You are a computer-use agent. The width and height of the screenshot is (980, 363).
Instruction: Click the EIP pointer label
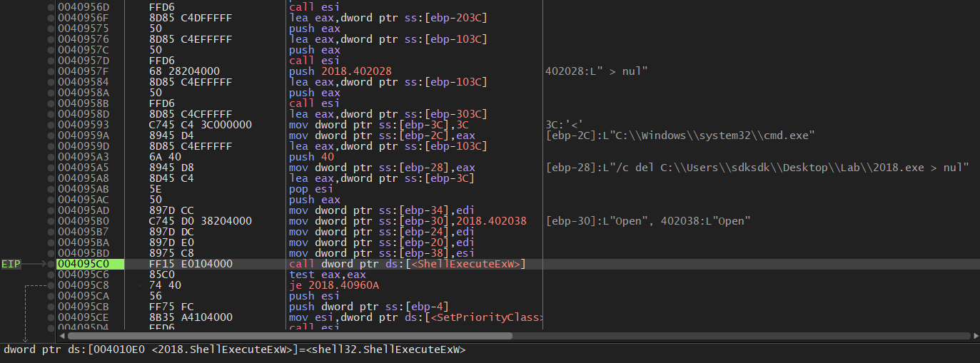(10, 264)
